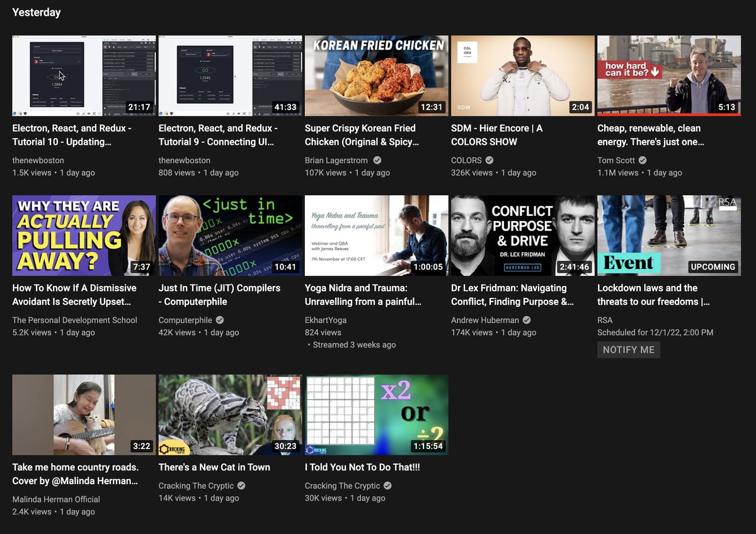The image size is (756, 534).
Task: Click '174K views • 1 day ago' text
Action: 493,332
